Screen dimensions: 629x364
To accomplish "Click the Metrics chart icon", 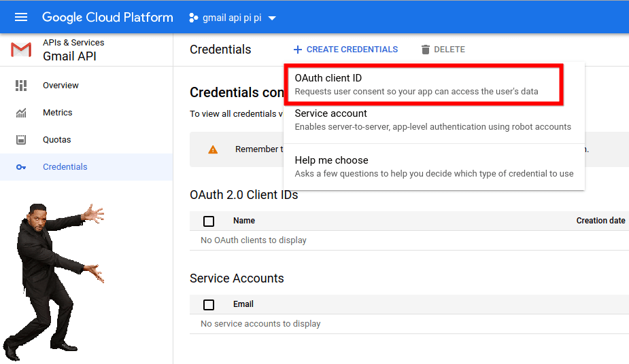I will coord(21,113).
